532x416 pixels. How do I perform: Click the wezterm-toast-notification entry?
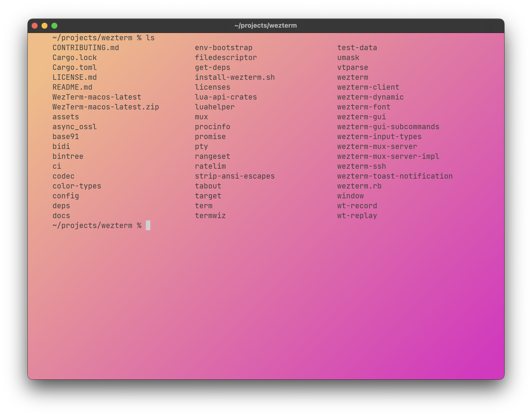[x=395, y=176]
